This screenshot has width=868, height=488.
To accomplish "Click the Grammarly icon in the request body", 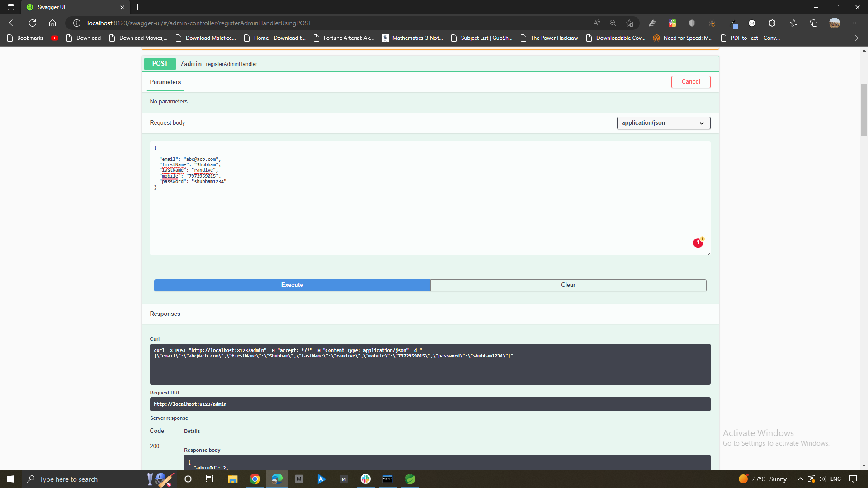I will 698,243.
